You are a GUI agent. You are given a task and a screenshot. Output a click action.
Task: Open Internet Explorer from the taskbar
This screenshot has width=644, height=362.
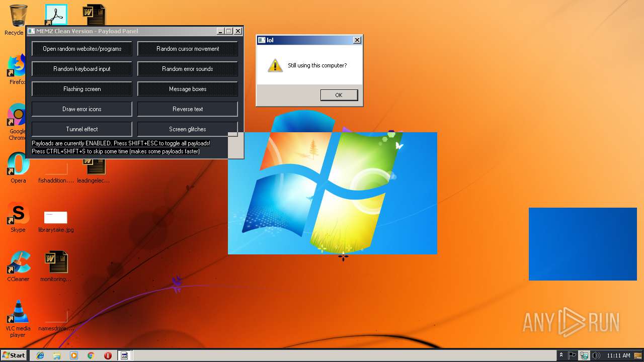[40, 355]
